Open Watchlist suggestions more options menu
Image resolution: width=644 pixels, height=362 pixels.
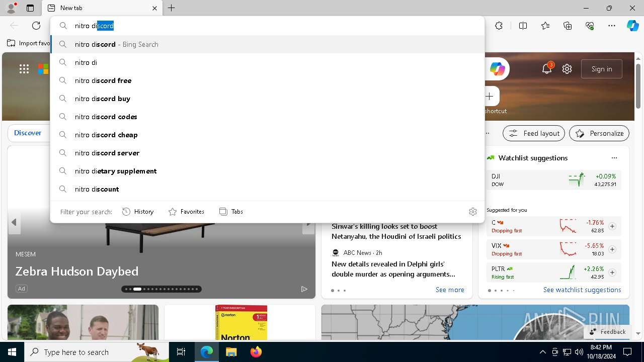point(614,158)
